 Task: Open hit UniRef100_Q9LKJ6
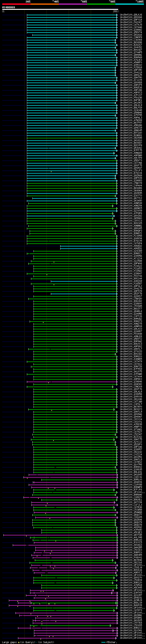[131, 15]
